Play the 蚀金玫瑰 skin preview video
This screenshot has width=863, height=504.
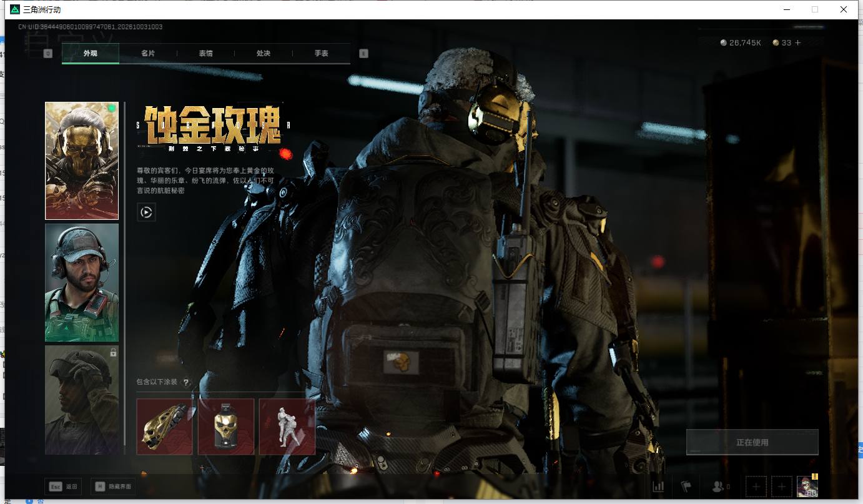[146, 212]
